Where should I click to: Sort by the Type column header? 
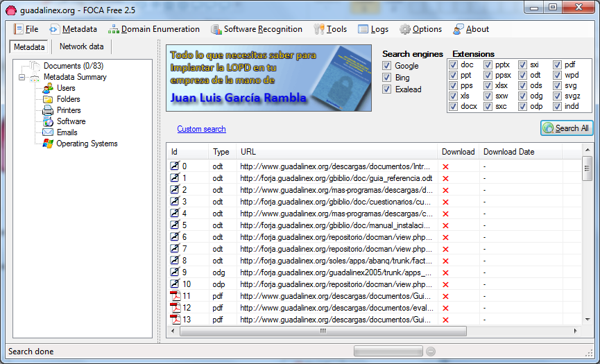(x=223, y=152)
